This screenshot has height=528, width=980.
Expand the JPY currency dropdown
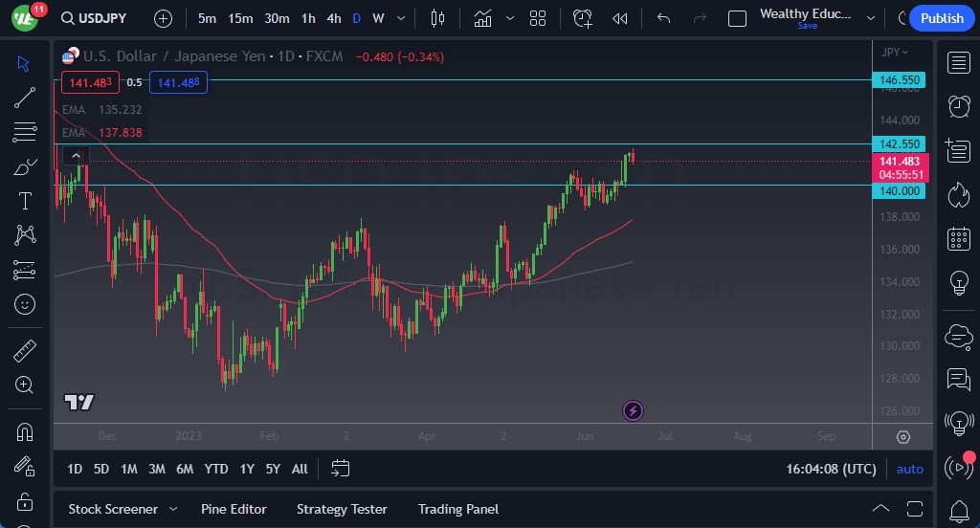click(895, 53)
